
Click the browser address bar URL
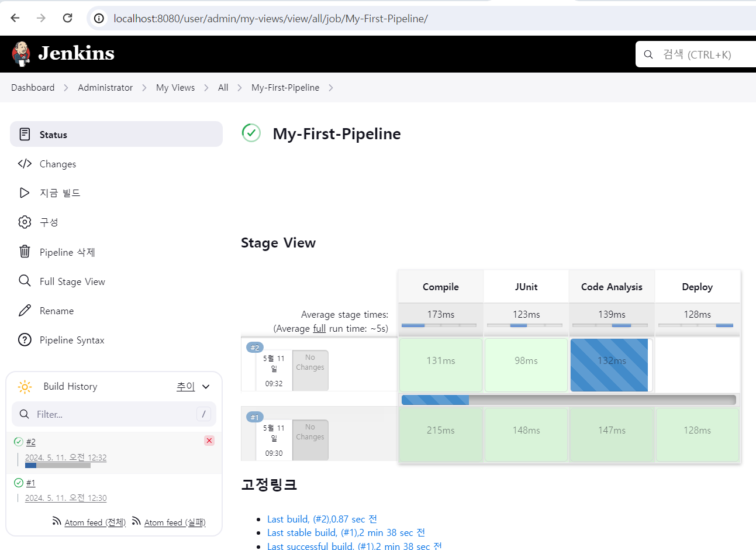(271, 18)
